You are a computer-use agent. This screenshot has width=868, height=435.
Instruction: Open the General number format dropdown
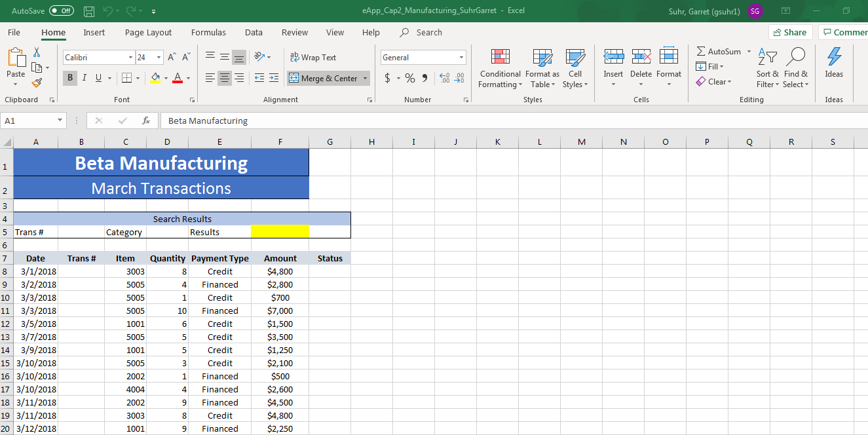(462, 57)
